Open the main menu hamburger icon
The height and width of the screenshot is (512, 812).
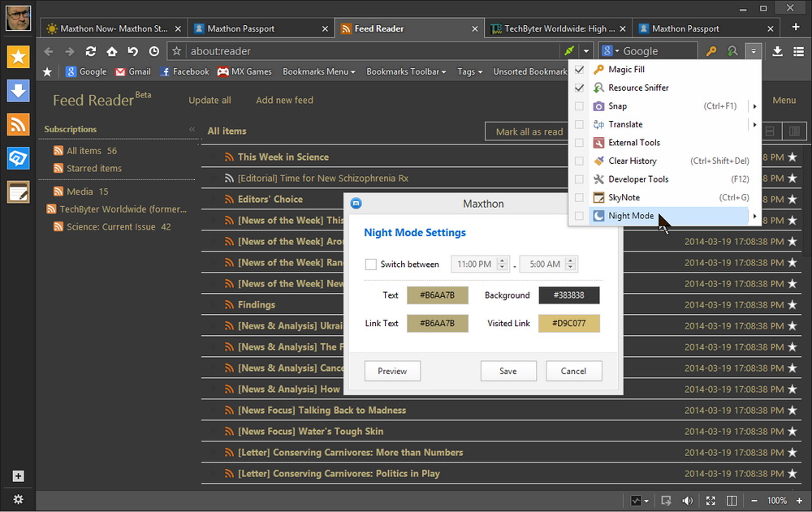(x=798, y=51)
